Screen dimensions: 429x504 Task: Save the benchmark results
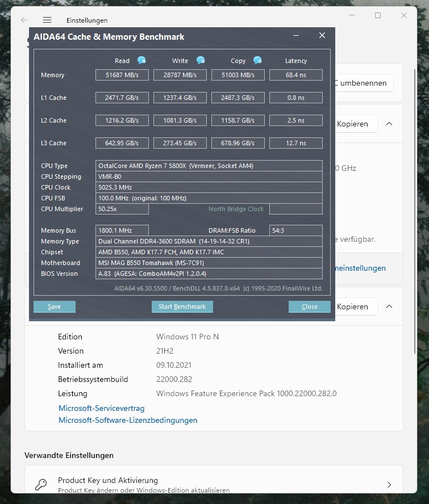pos(55,306)
